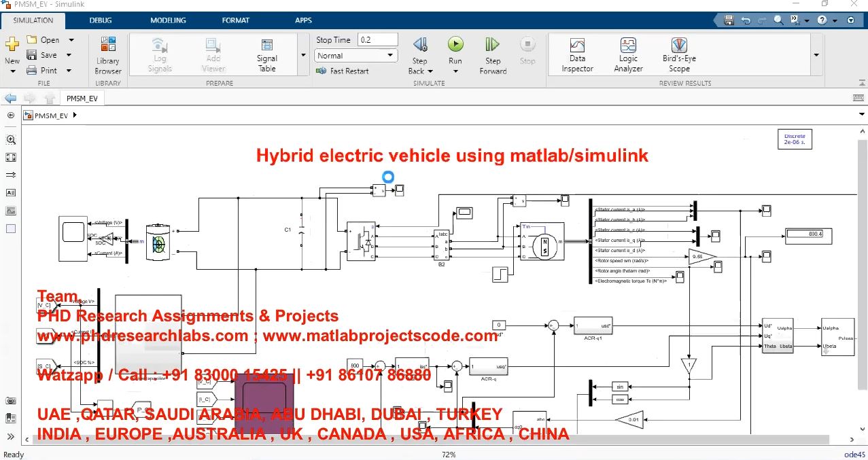Viewport: 868px width, 460px height.
Task: Click the display block showing 800.4
Action: click(x=808, y=236)
